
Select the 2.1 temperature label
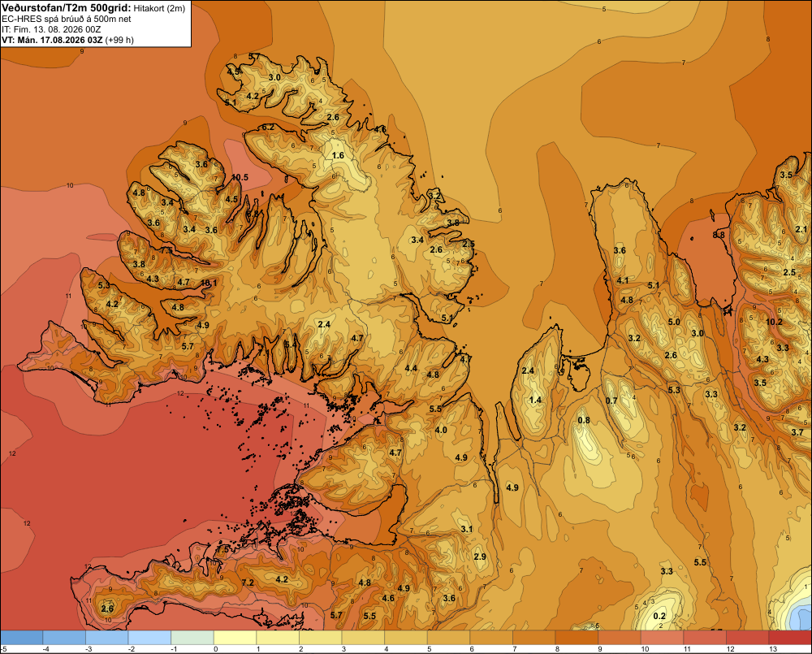pyautogui.click(x=801, y=230)
